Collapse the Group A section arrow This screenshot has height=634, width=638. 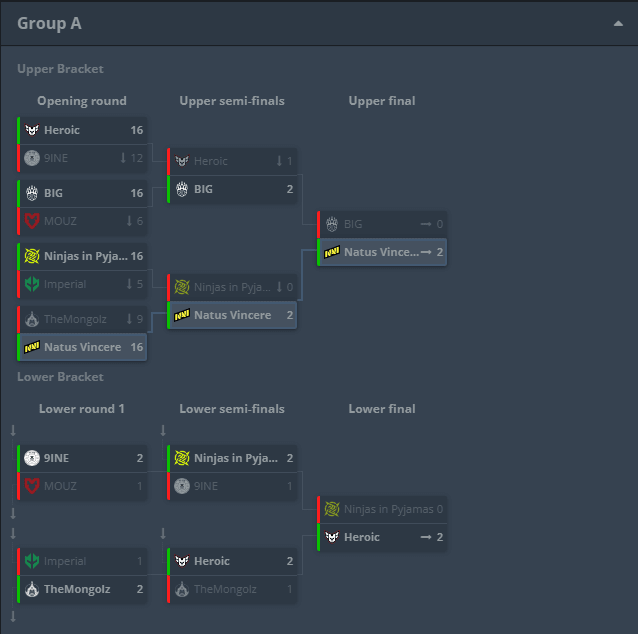[x=618, y=24]
